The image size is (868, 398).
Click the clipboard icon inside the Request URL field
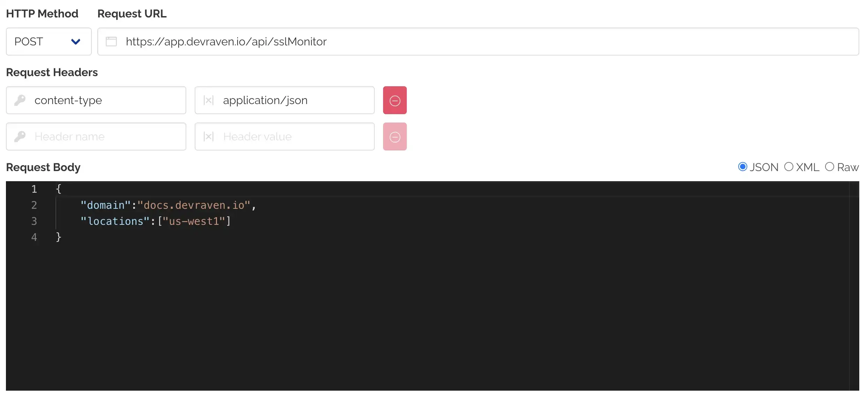pyautogui.click(x=111, y=42)
